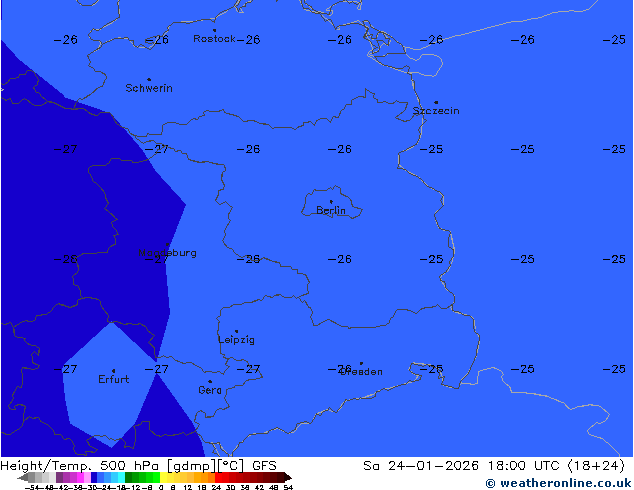Click the (18+24) forecast offset label
The height and width of the screenshot is (490, 634).
click(x=596, y=466)
